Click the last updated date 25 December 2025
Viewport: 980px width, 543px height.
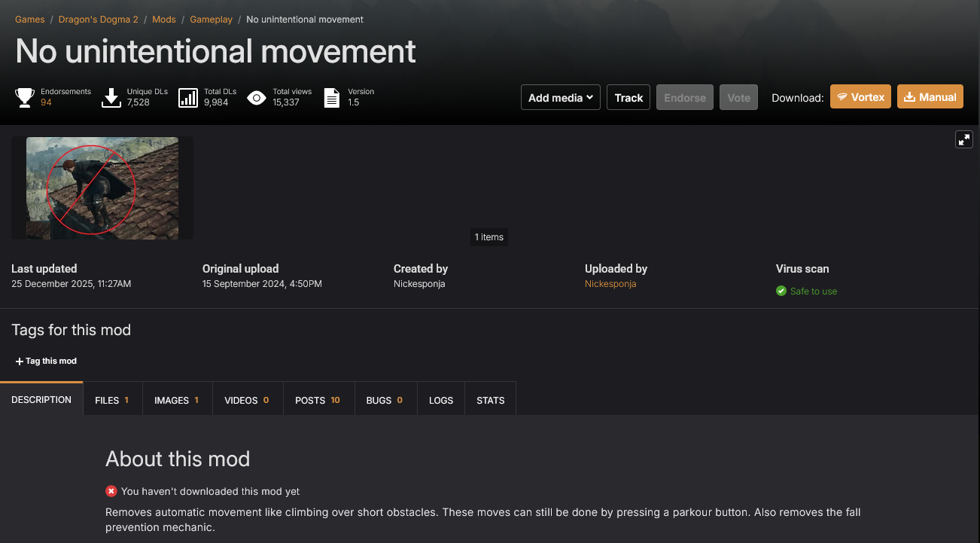pos(72,284)
